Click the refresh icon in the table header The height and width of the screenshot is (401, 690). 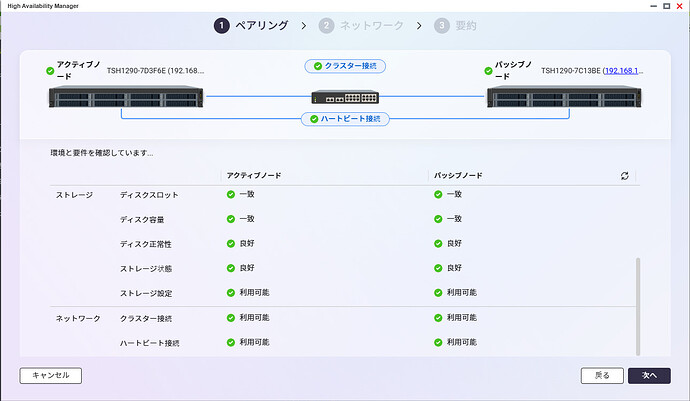625,176
